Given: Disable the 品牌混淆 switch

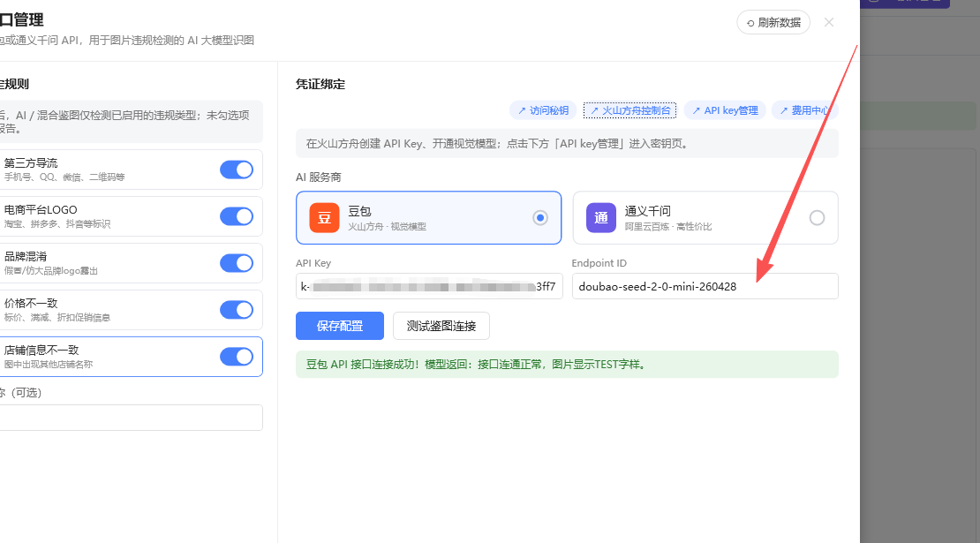Looking at the screenshot, I should pyautogui.click(x=237, y=263).
